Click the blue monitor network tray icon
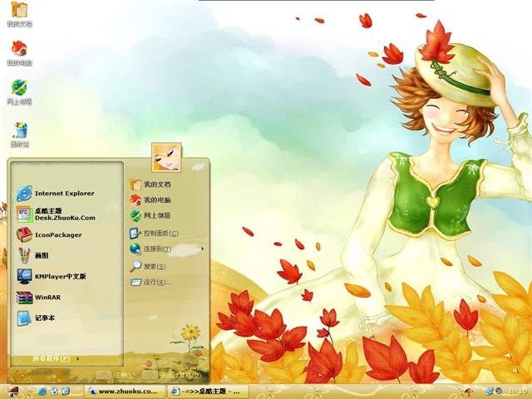 [x=490, y=392]
